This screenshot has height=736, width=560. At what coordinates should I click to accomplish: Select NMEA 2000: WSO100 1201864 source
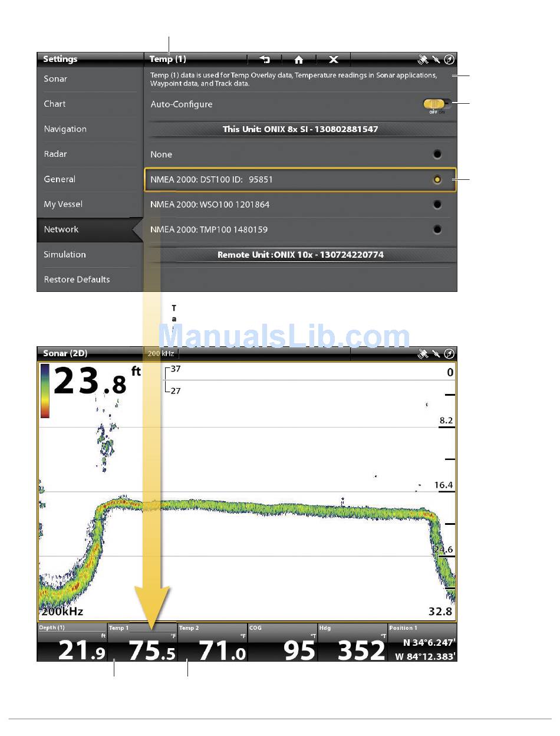[301, 205]
